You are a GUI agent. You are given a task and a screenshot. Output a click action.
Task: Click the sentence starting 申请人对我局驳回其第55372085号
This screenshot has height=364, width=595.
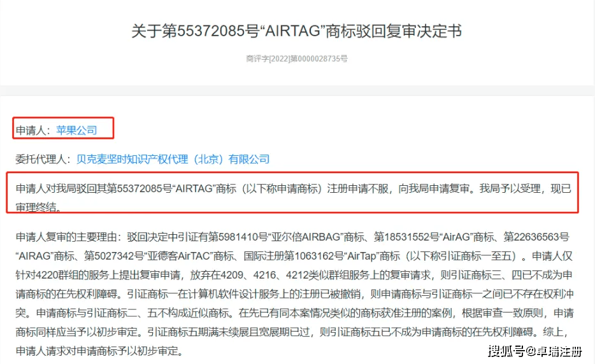pos(293,188)
